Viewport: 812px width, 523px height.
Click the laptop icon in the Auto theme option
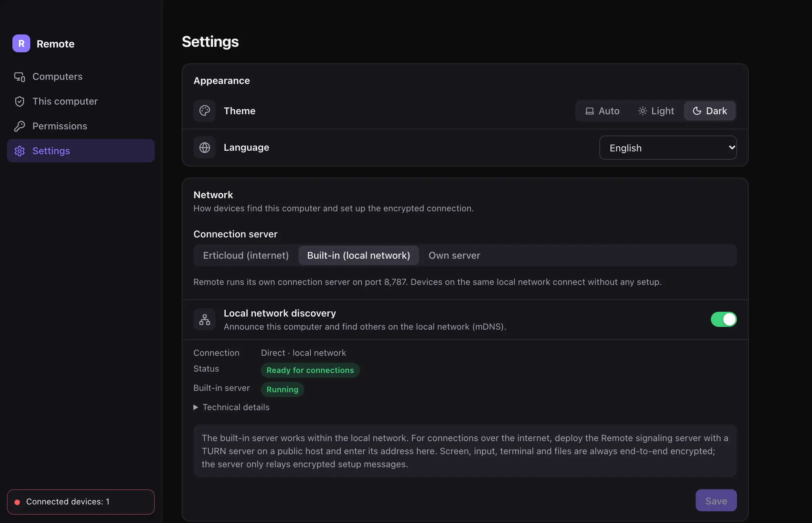click(x=590, y=111)
